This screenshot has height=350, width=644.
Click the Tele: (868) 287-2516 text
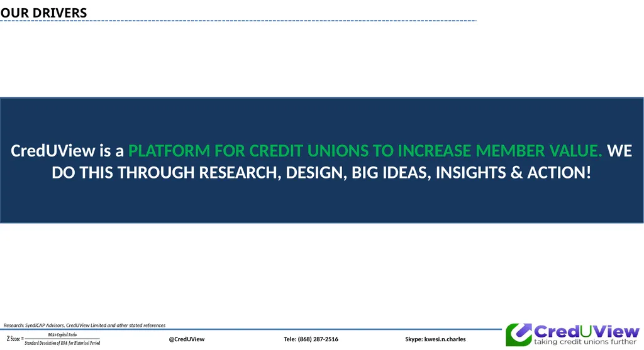pos(311,339)
